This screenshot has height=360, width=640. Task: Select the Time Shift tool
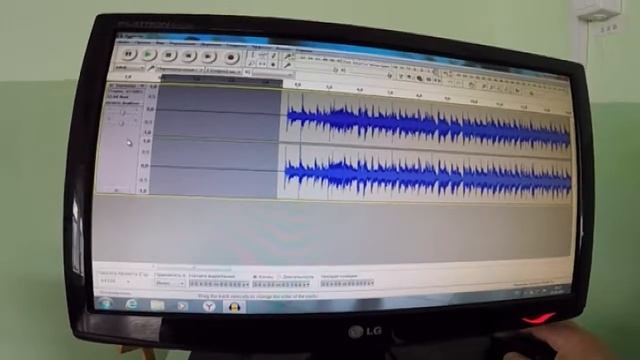(x=263, y=64)
